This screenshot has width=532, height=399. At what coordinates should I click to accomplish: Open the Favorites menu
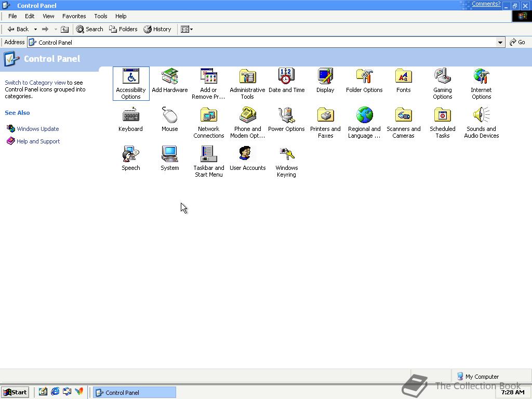74,16
